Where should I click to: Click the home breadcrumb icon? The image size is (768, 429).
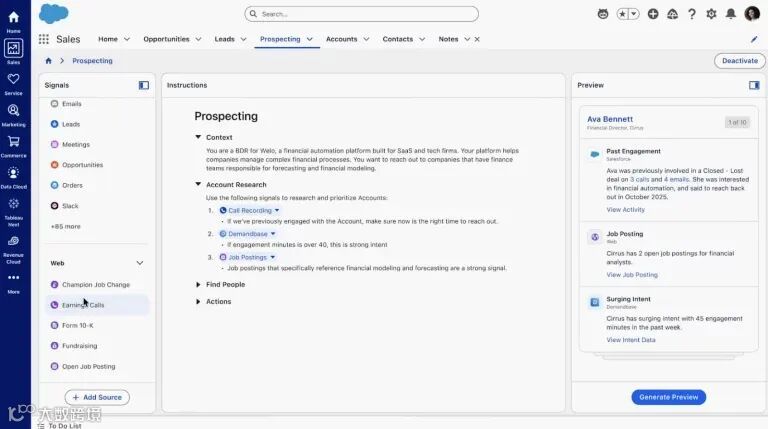point(48,61)
